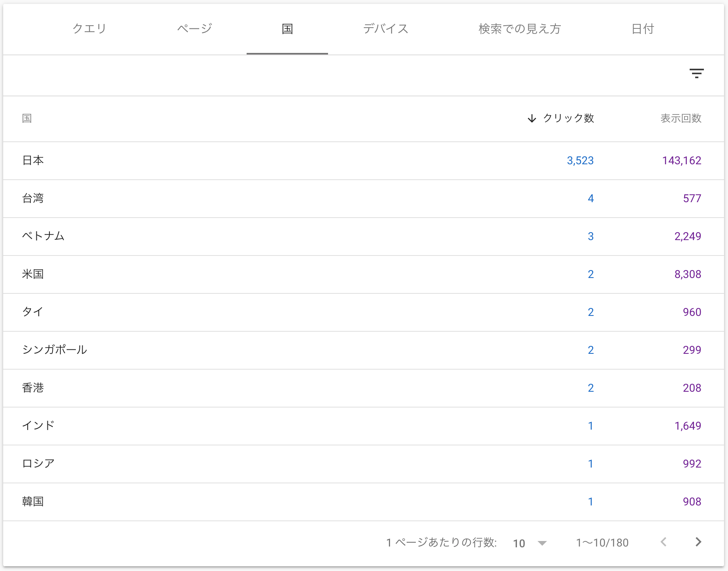Click the previous page arrow
This screenshot has width=728, height=571.
664,542
